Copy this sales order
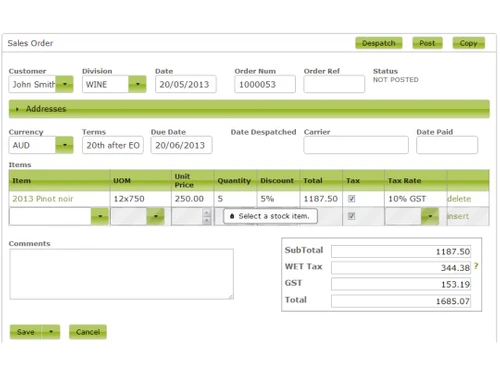This screenshot has width=500, height=375. click(468, 43)
